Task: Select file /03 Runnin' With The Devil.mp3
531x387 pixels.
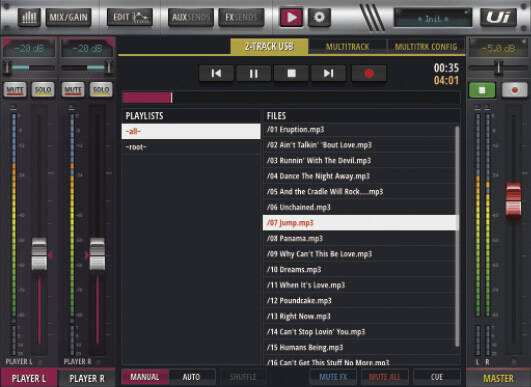Action: [359, 160]
